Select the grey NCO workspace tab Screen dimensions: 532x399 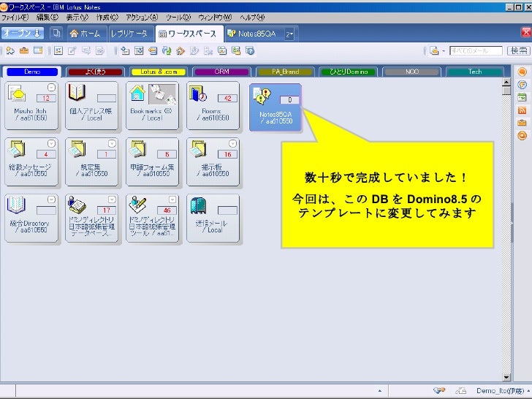411,72
